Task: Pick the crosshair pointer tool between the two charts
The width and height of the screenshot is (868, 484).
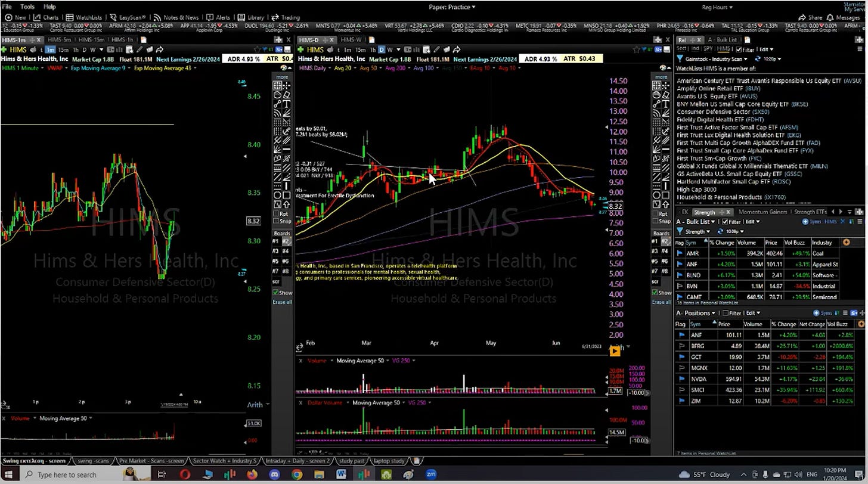Action: pyautogui.click(x=286, y=85)
